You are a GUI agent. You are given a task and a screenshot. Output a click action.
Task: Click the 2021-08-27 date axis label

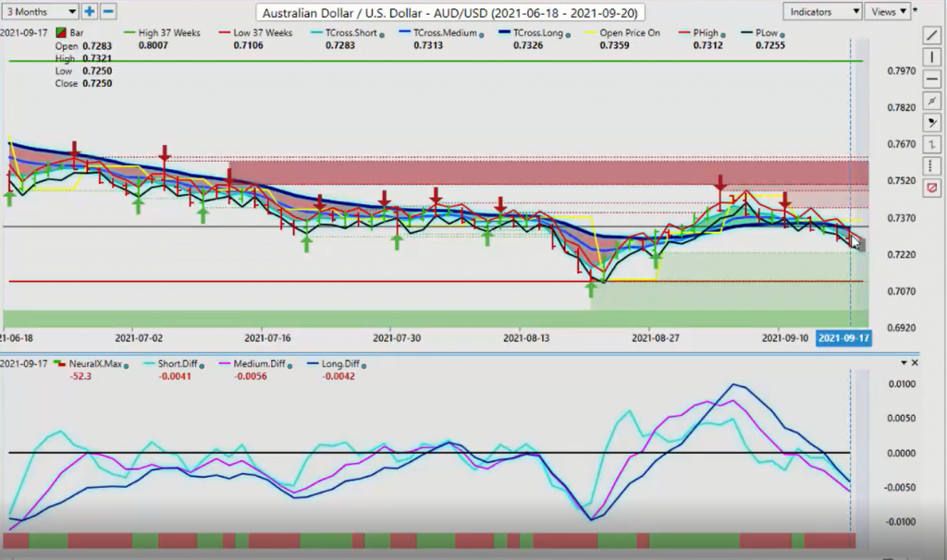(x=656, y=338)
